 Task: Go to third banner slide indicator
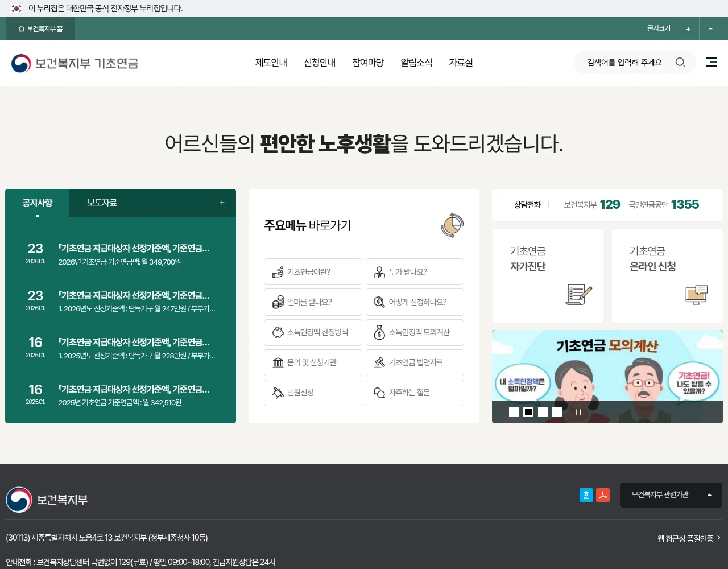543,412
